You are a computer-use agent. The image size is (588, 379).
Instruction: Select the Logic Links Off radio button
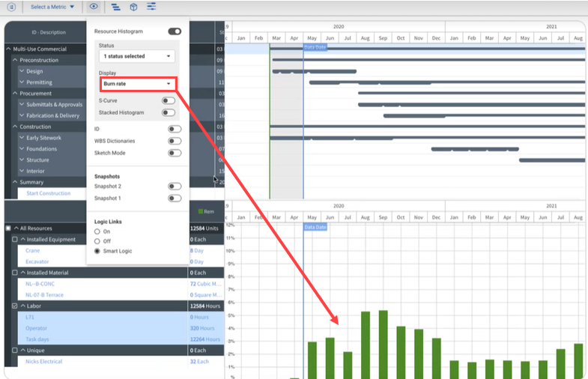97,241
